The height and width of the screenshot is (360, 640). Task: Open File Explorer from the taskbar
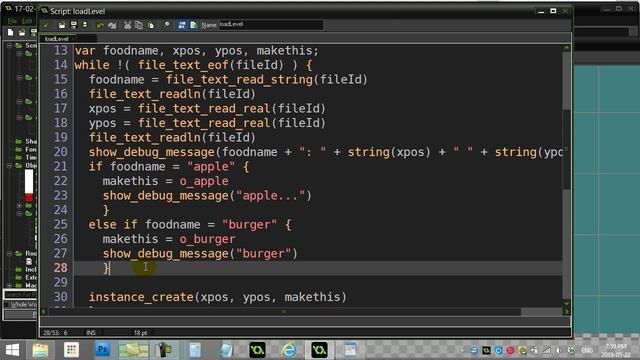40,350
